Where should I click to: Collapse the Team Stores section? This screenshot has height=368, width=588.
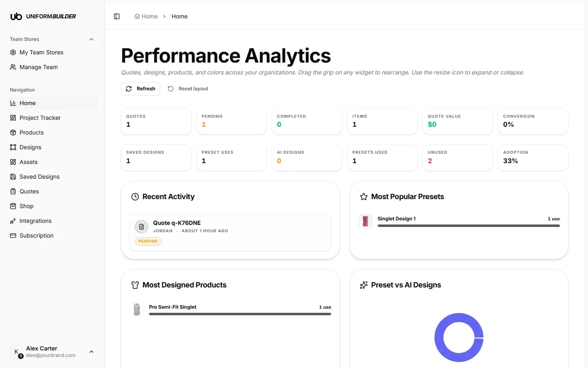91,39
